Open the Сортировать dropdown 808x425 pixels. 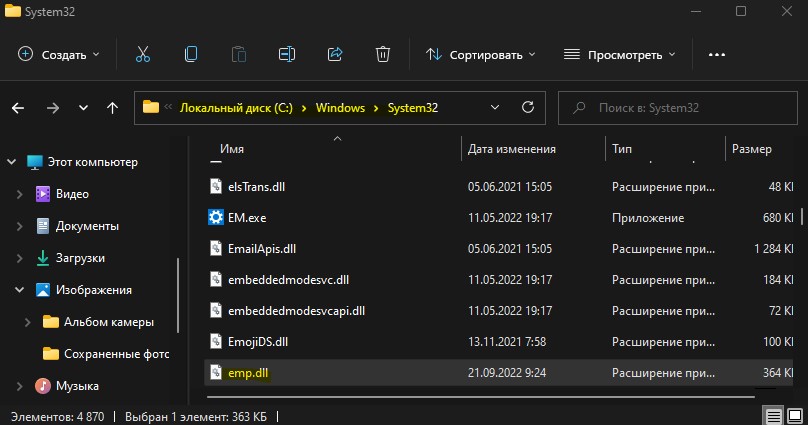tap(481, 54)
